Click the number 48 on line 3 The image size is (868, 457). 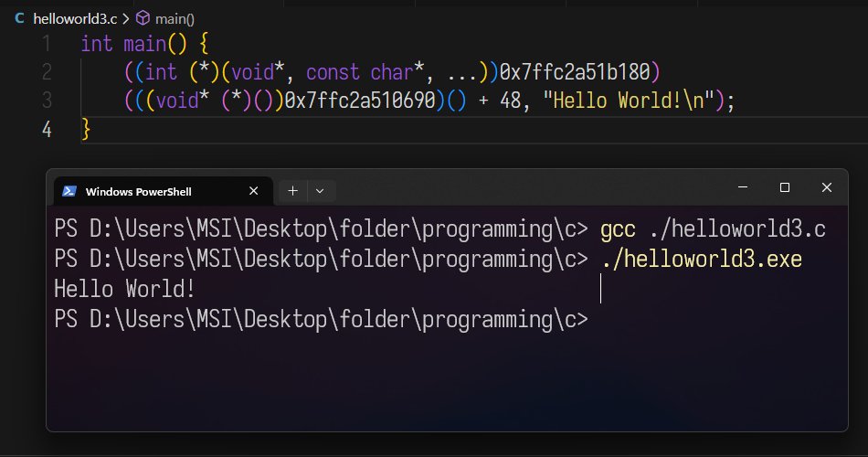(511, 101)
